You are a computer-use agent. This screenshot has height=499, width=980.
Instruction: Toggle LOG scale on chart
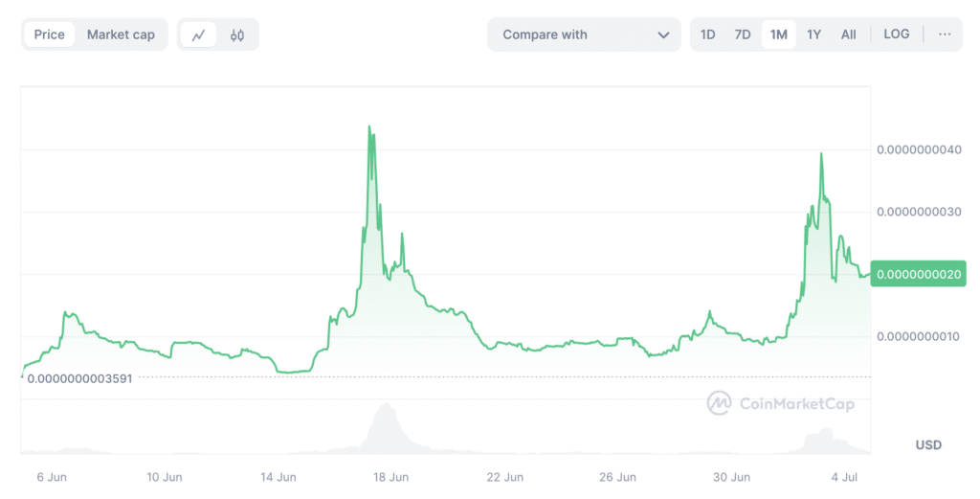896,34
